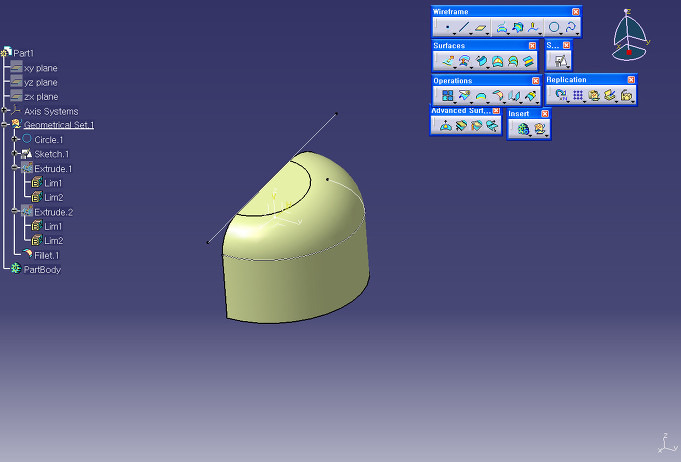This screenshot has width=681, height=462.
Task: Collapse the Extrude.1 tree node
Action: point(15,168)
